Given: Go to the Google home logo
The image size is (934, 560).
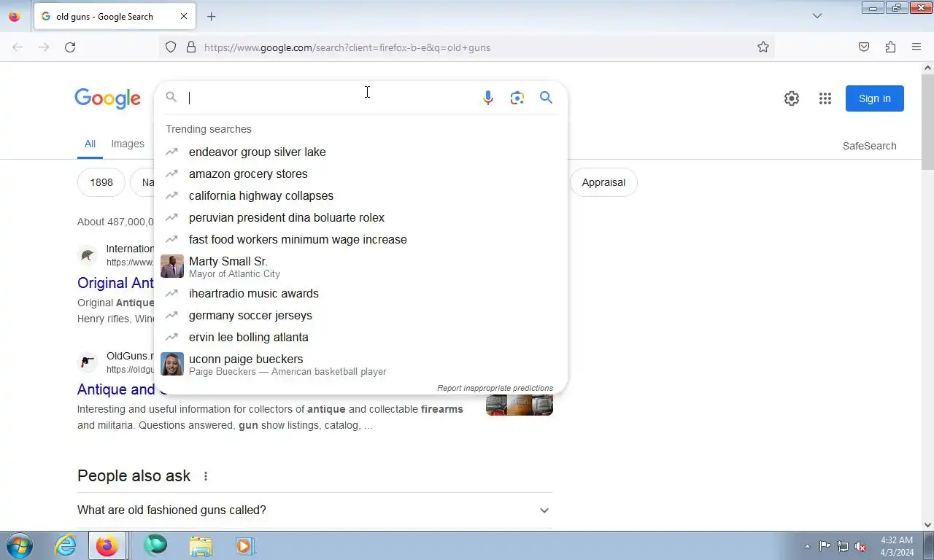Looking at the screenshot, I should (107, 98).
